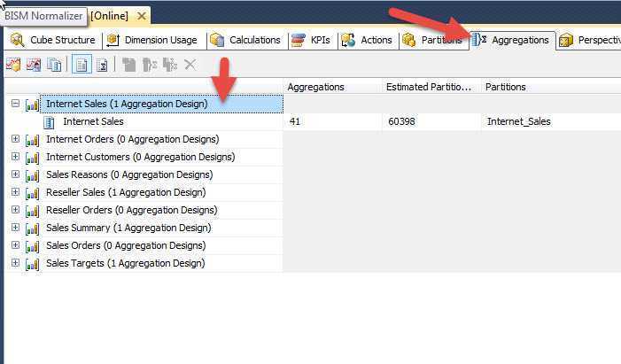Open the Cube Structure tab
The image size is (621, 364).
[x=52, y=40]
